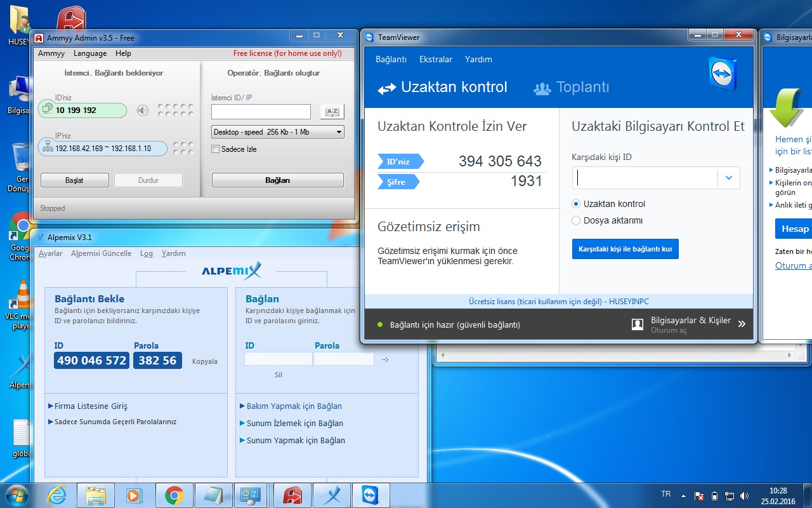Click the Bağlan button in Ammyy

[277, 180]
